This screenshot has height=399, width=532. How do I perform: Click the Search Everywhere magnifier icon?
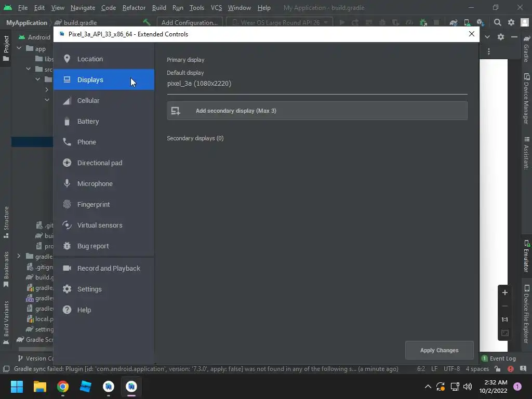[x=497, y=22]
